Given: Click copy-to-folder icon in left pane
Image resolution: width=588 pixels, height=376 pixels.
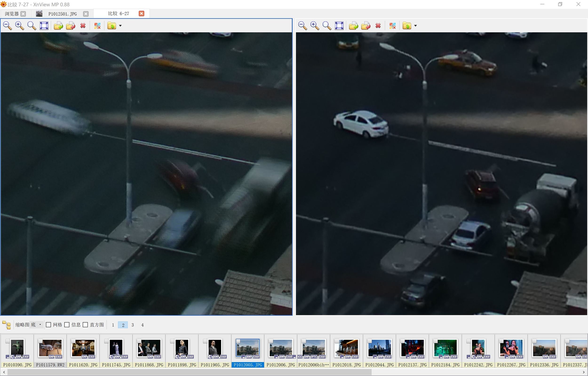Looking at the screenshot, I should click(x=58, y=26).
